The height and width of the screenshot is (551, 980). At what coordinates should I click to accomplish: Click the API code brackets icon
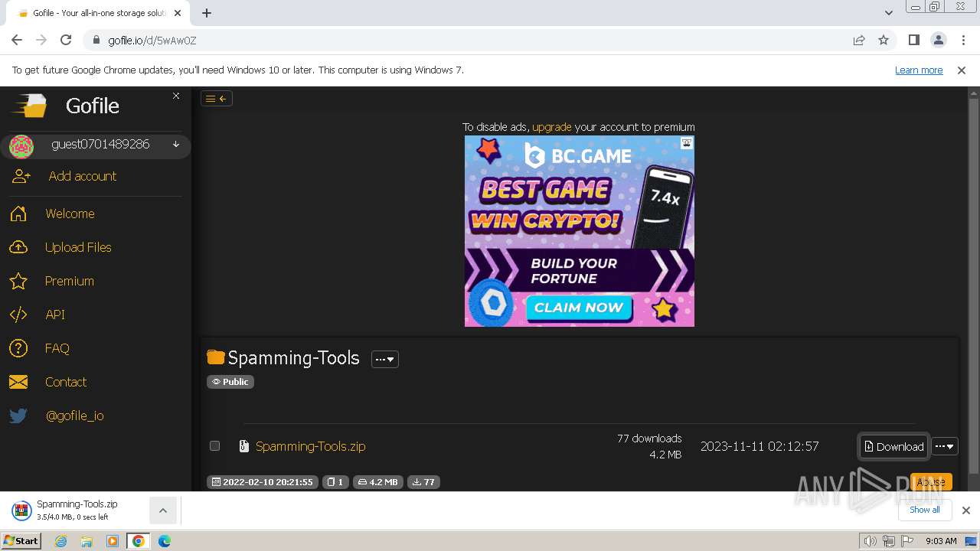coord(18,315)
